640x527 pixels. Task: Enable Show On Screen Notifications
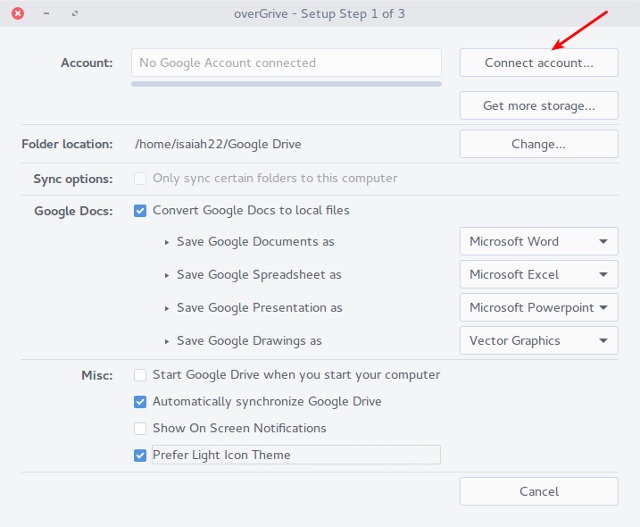click(140, 429)
